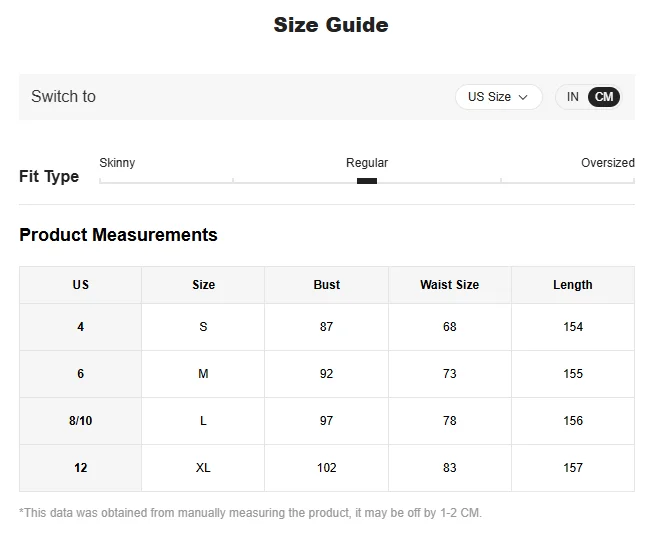This screenshot has height=534, width=649.
Task: Click the Size Guide title
Action: coord(331,25)
